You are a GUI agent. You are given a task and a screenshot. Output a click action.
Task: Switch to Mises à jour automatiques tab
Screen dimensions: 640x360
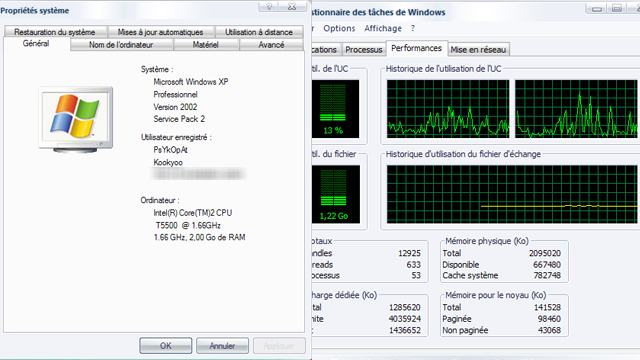[160, 32]
